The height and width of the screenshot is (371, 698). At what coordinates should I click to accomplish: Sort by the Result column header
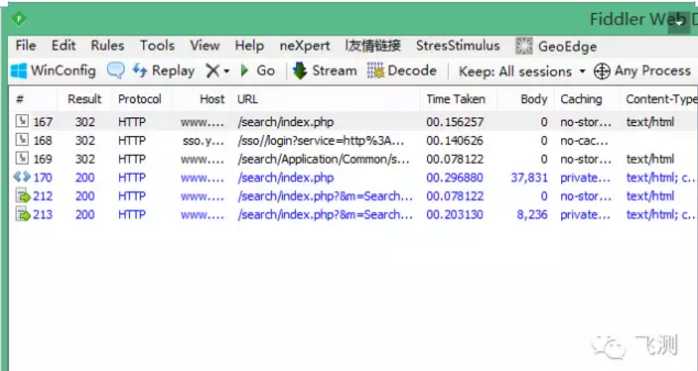point(85,99)
